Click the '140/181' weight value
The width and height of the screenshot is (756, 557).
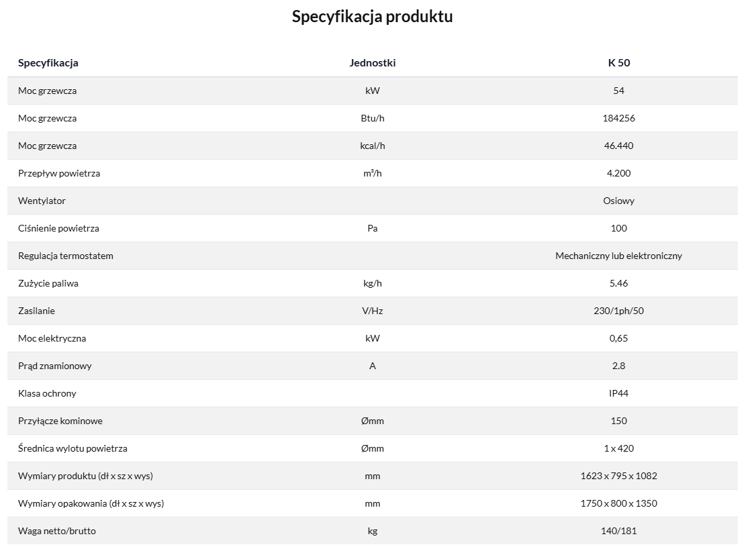(x=618, y=531)
